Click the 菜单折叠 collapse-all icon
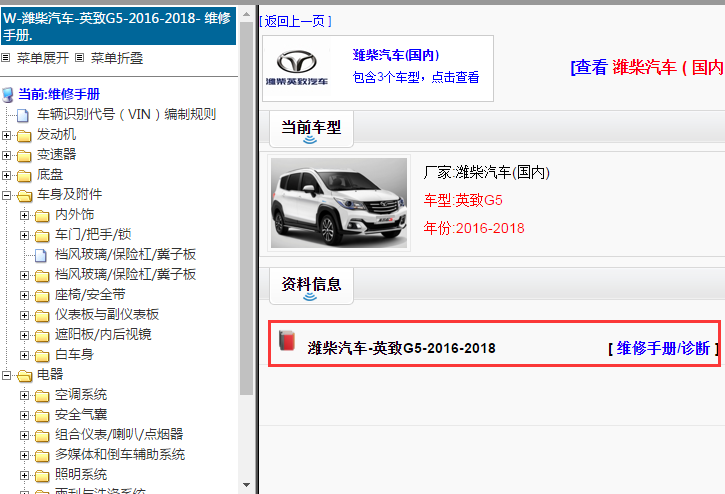The width and height of the screenshot is (725, 494). pos(80,58)
